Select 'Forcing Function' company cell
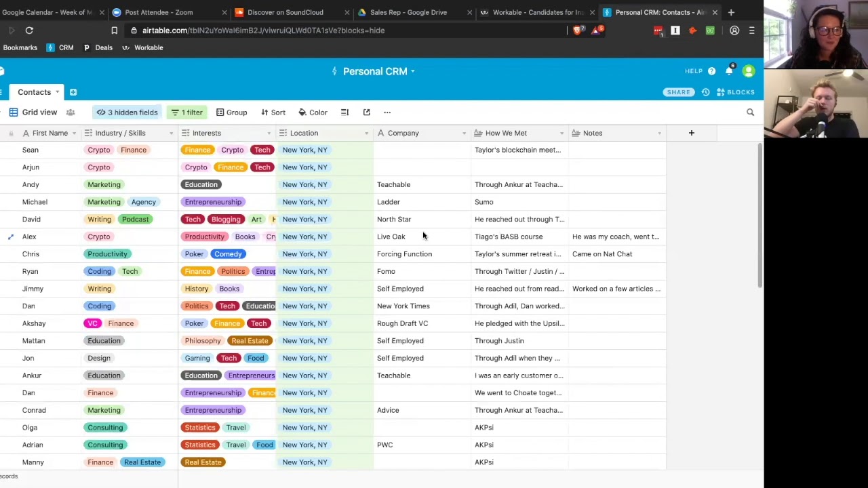868x488 pixels. pyautogui.click(x=422, y=254)
